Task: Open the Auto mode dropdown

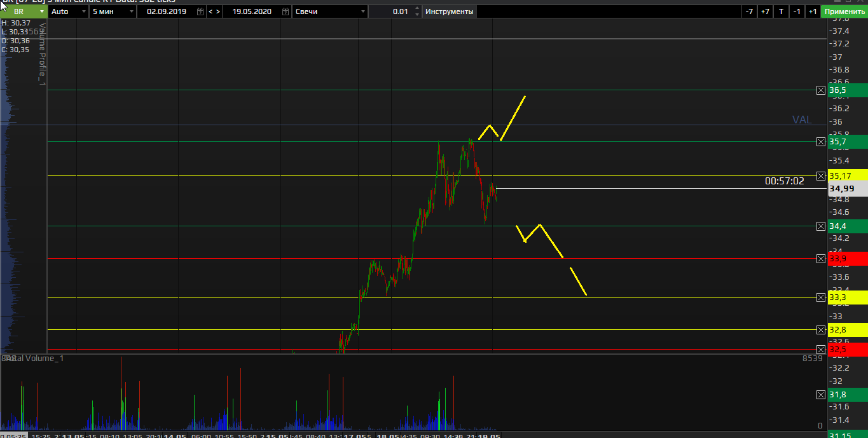Action: coord(68,11)
